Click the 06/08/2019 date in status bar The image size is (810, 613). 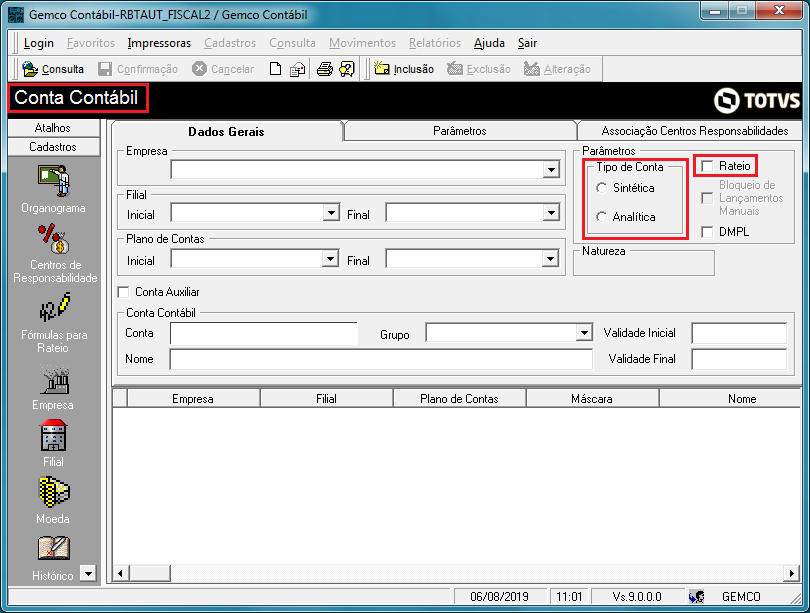(500, 596)
